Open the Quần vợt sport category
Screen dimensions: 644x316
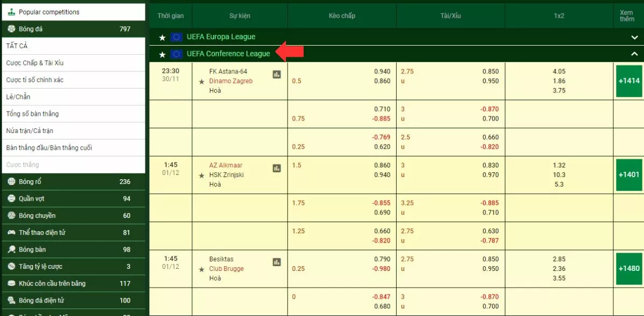point(72,199)
